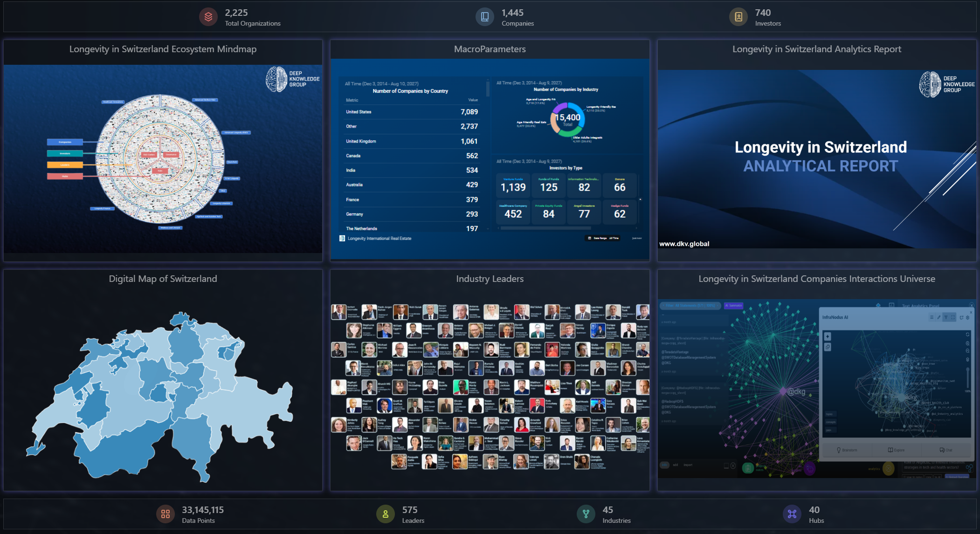Click the www.dkv.global link
This screenshot has height=534, width=980.
click(x=684, y=244)
